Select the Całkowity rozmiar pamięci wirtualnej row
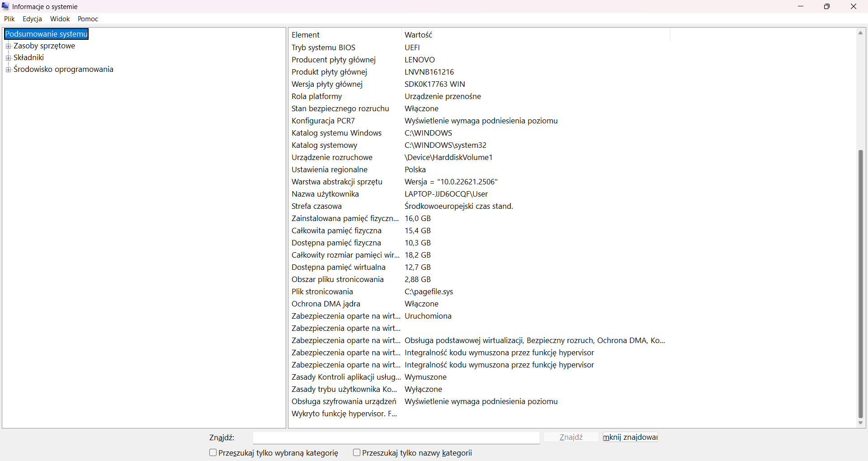Viewport: 868px width, 461px height. click(x=479, y=255)
